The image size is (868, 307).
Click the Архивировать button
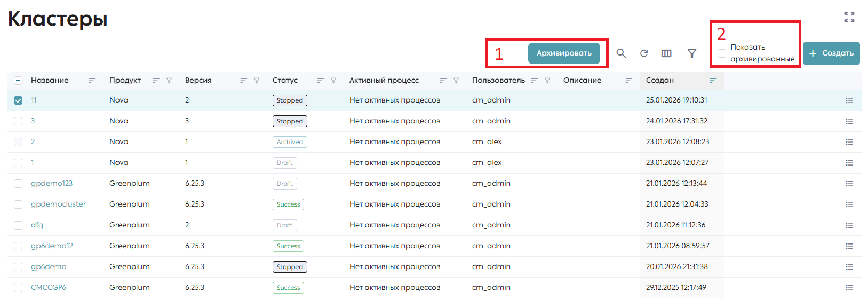point(564,53)
